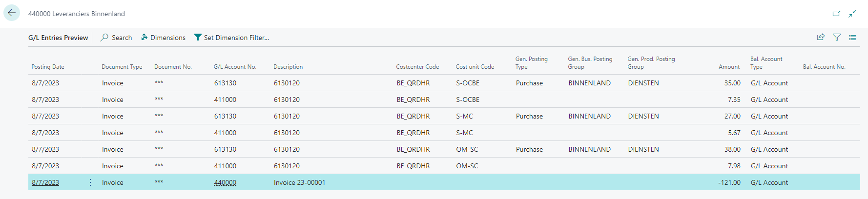
Task: Open the Dimensions action
Action: [163, 38]
